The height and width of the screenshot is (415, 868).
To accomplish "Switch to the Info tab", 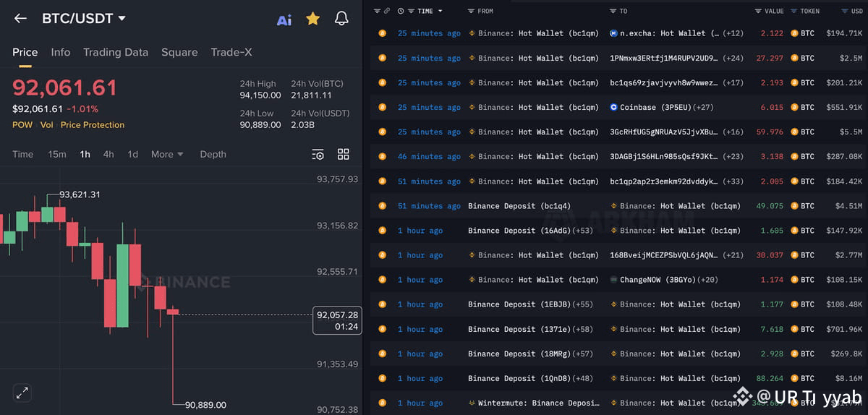I will coord(61,52).
